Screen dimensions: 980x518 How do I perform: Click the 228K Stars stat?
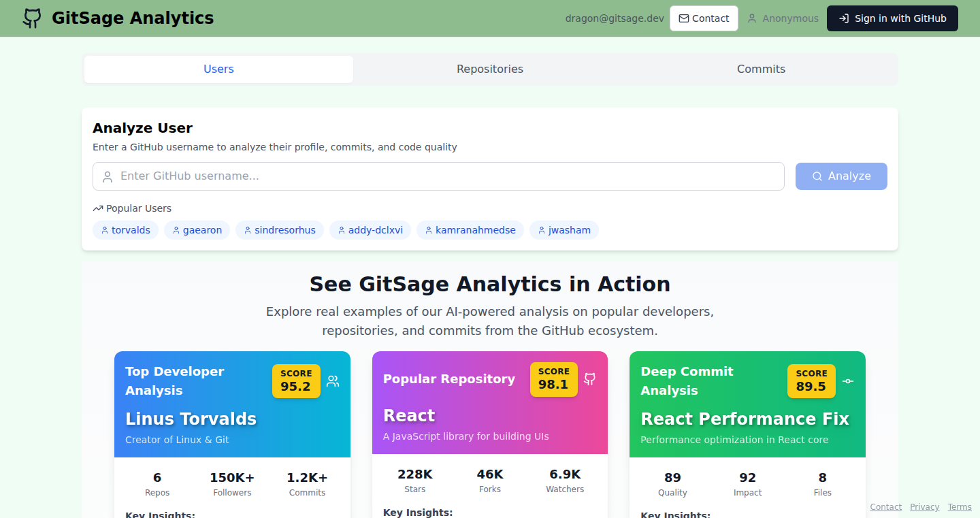tap(415, 481)
